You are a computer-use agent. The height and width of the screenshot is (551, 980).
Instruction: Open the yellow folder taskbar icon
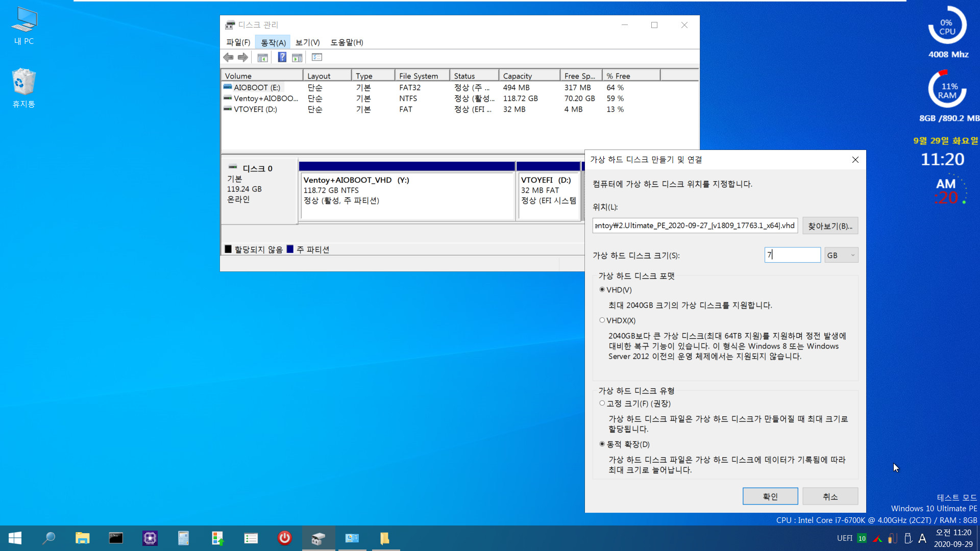pos(385,538)
